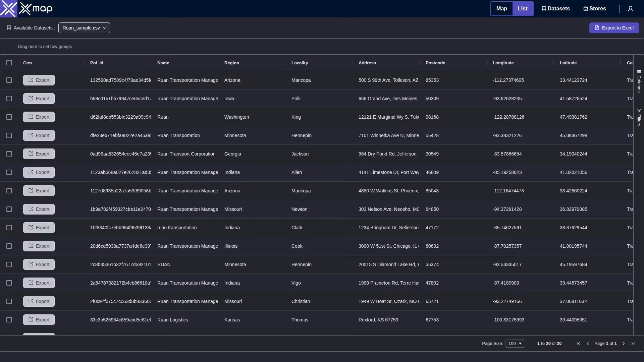Check the row for 500 S 99th Ave
This screenshot has width=644, height=362.
tap(9, 80)
